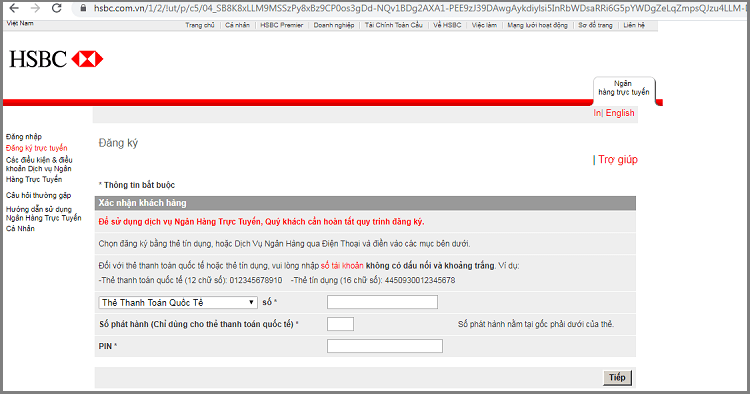Open Sơ đồ trang link
The width and height of the screenshot is (750, 395).
595,25
